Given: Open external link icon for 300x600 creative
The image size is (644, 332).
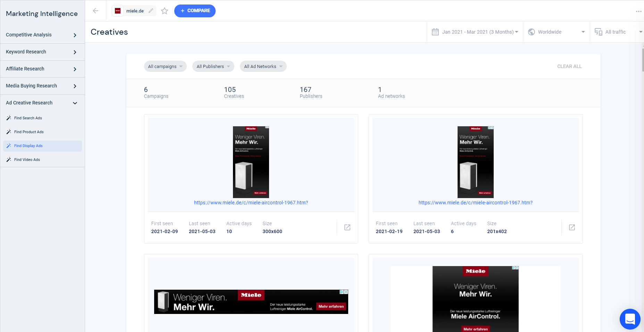Looking at the screenshot, I should pyautogui.click(x=347, y=227).
